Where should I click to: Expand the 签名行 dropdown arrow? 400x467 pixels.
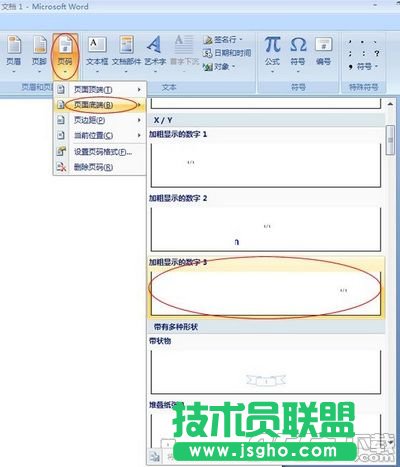[241, 40]
